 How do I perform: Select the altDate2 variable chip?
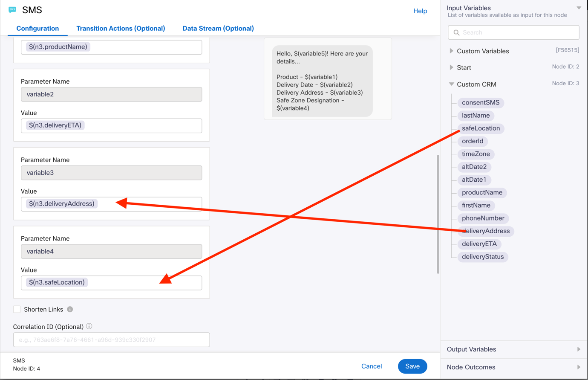coord(474,167)
